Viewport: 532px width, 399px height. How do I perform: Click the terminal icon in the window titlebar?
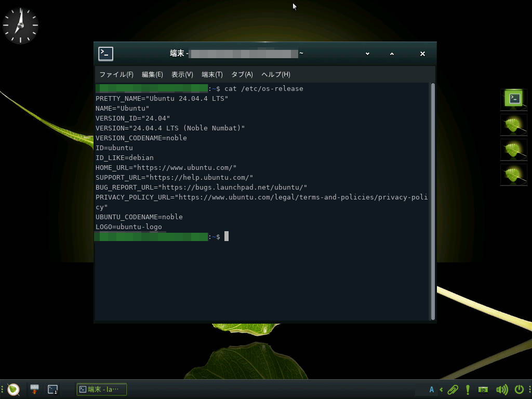click(105, 53)
